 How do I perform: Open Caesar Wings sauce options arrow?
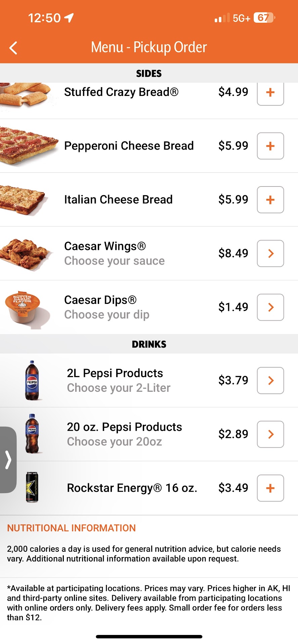click(270, 254)
